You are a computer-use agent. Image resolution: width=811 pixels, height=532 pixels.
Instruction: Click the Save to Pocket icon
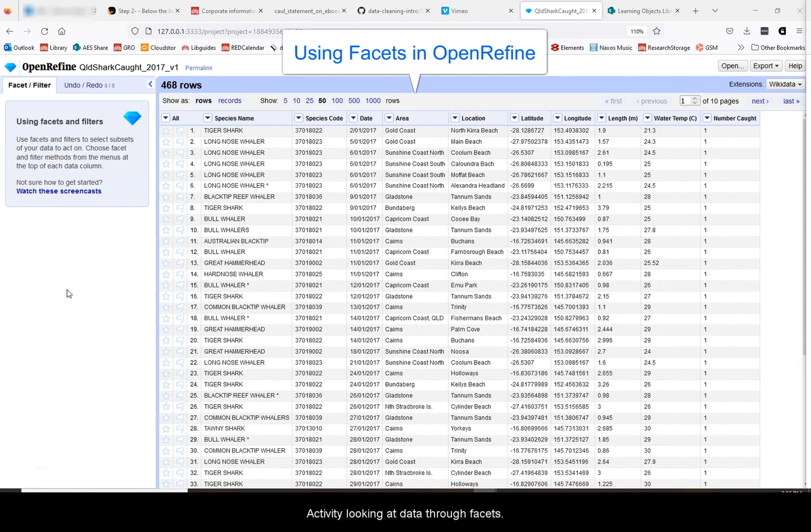(x=730, y=31)
